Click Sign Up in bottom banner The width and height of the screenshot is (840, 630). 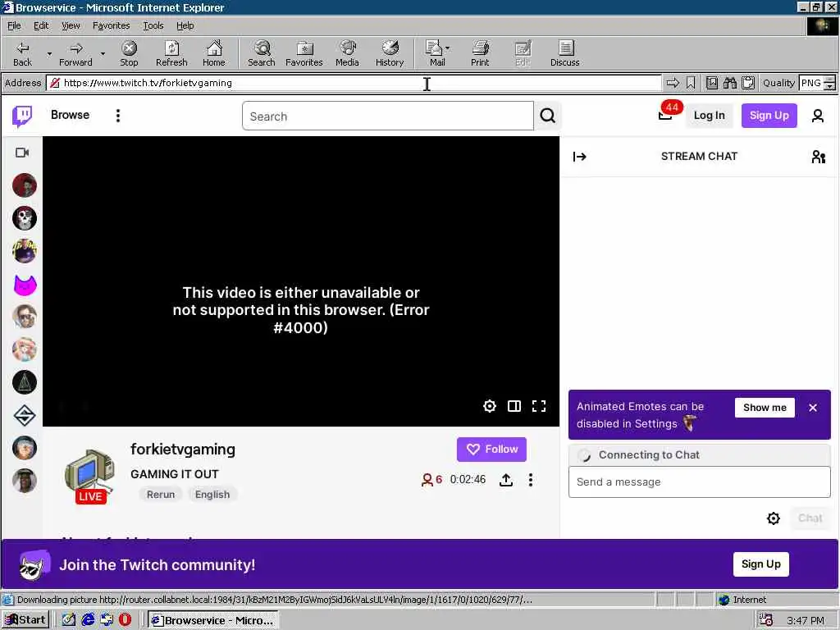point(760,564)
